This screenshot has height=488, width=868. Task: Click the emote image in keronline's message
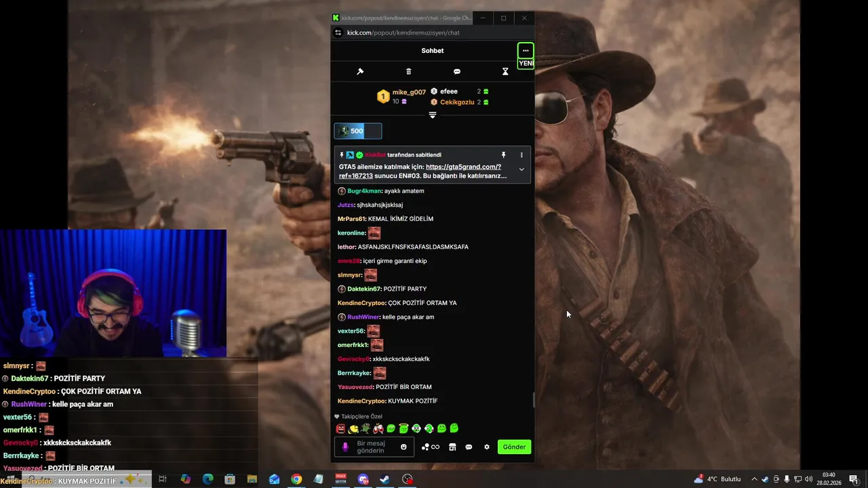tap(374, 232)
